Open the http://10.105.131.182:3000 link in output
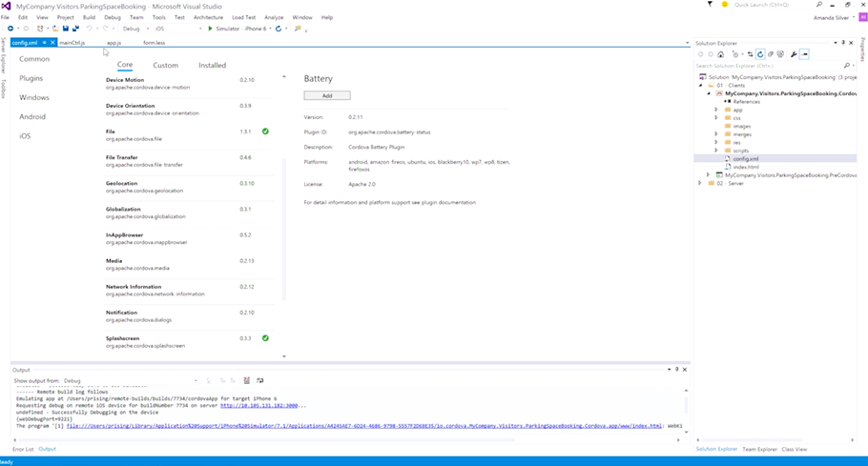 pos(259,406)
